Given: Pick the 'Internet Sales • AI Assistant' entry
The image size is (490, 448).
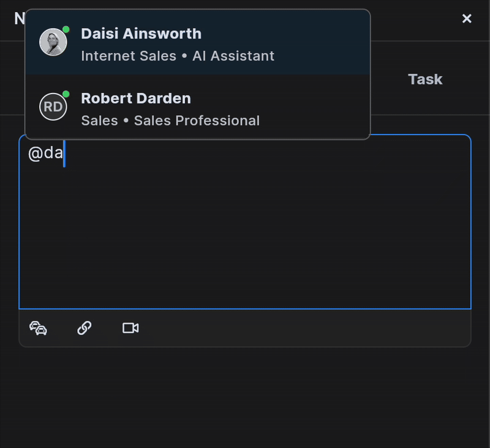Looking at the screenshot, I should pos(178,56).
